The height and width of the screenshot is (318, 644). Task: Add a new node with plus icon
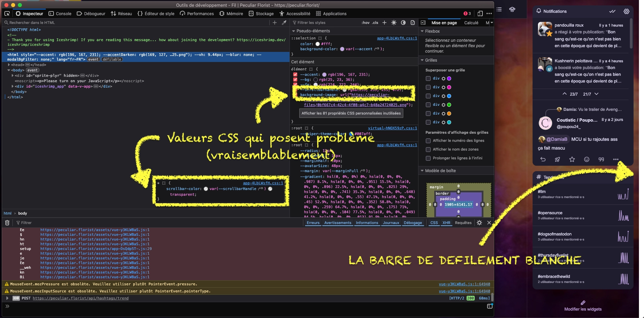(275, 23)
